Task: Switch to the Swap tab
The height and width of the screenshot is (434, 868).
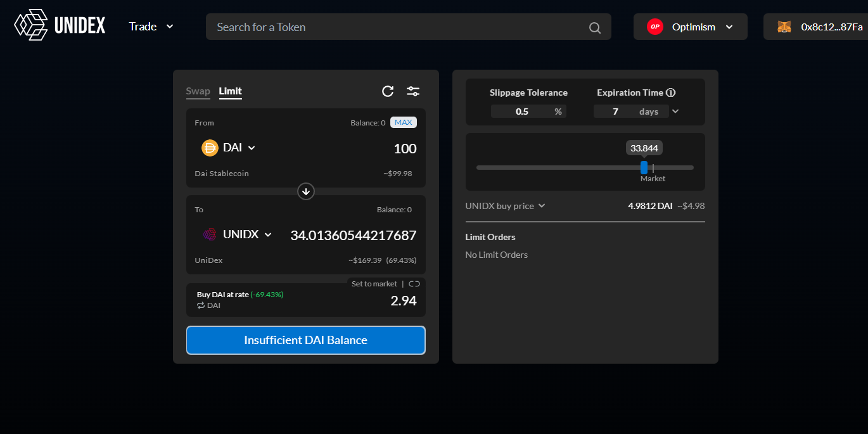Action: click(x=198, y=91)
